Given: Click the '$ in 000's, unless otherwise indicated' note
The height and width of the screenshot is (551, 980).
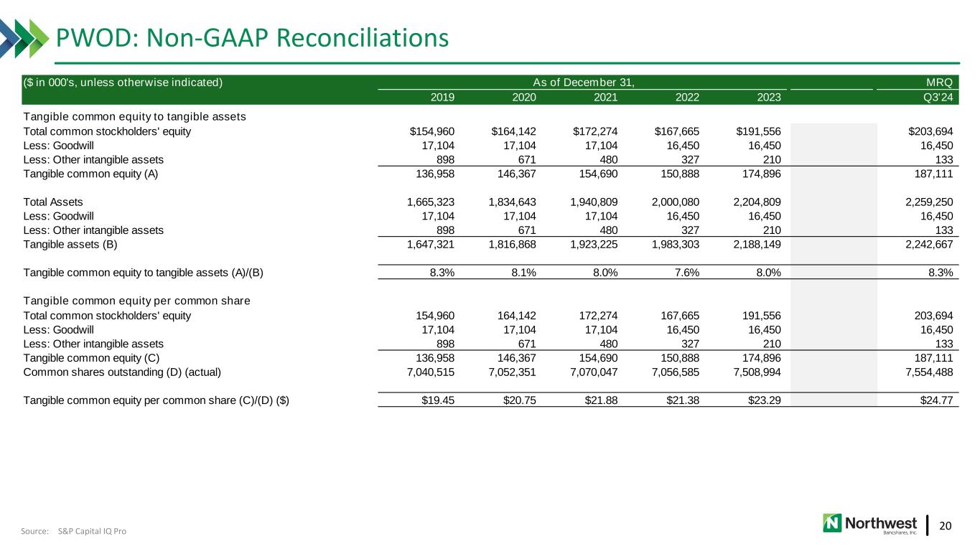Looking at the screenshot, I should [x=123, y=82].
